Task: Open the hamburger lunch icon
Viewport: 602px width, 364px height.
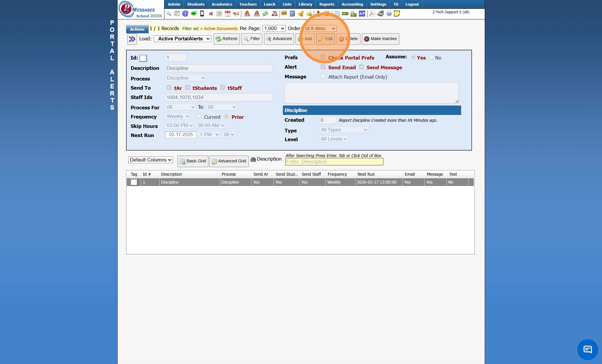Action: [284, 14]
